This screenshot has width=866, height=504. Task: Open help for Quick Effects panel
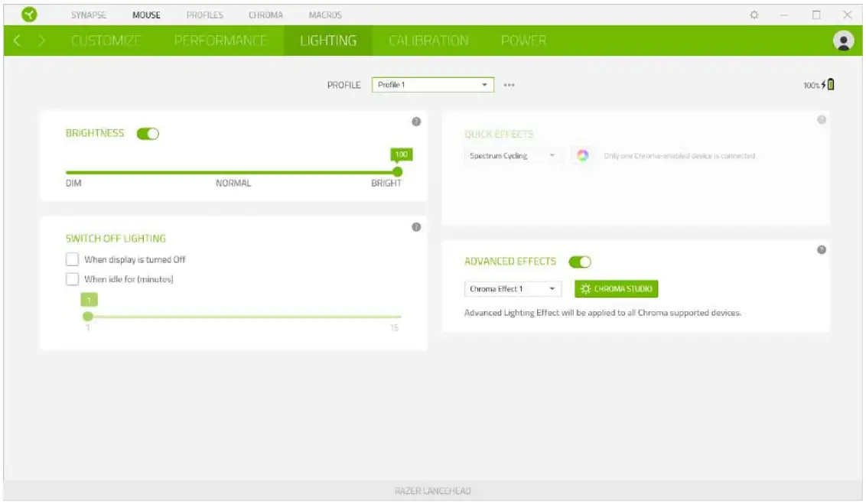click(822, 120)
